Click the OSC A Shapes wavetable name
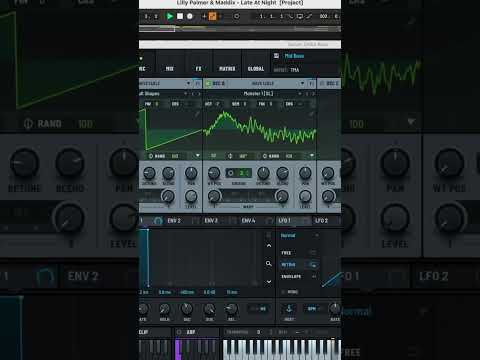This screenshot has height=360, width=480. [x=150, y=94]
